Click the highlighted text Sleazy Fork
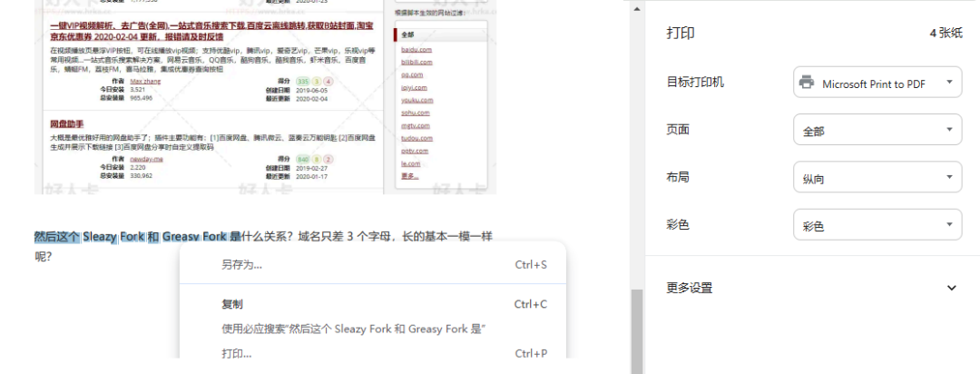The width and height of the screenshot is (980, 374). pos(113,236)
